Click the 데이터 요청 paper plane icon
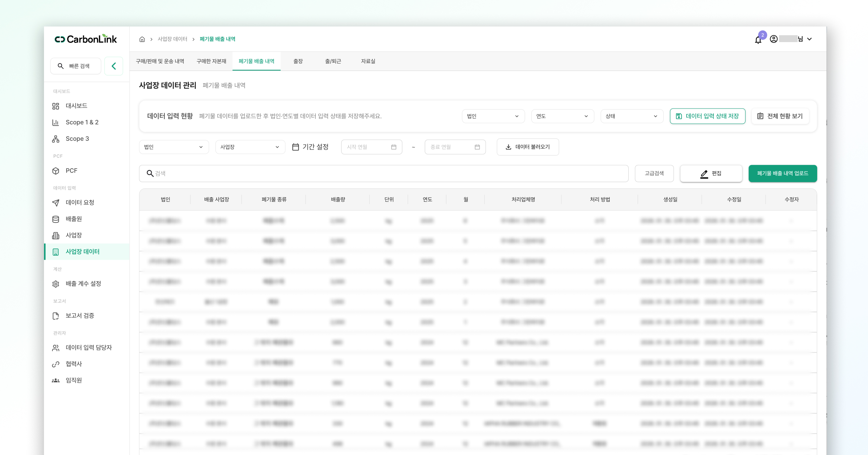868x455 pixels. 56,203
